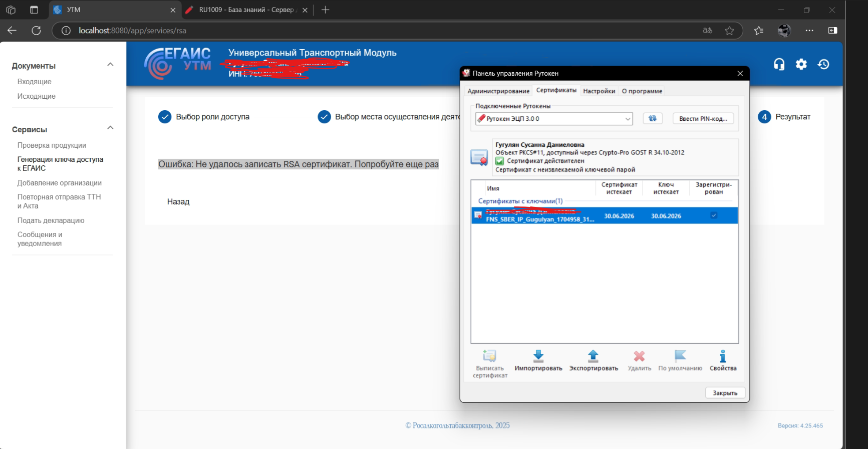Open the gear settings icon in UTM header
The width and height of the screenshot is (868, 449).
point(801,64)
